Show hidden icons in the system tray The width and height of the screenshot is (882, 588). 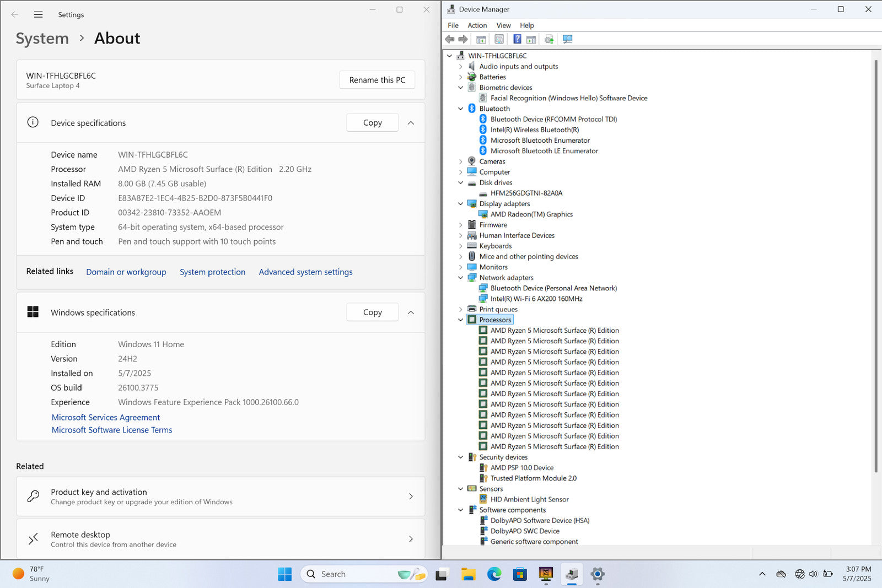(762, 574)
